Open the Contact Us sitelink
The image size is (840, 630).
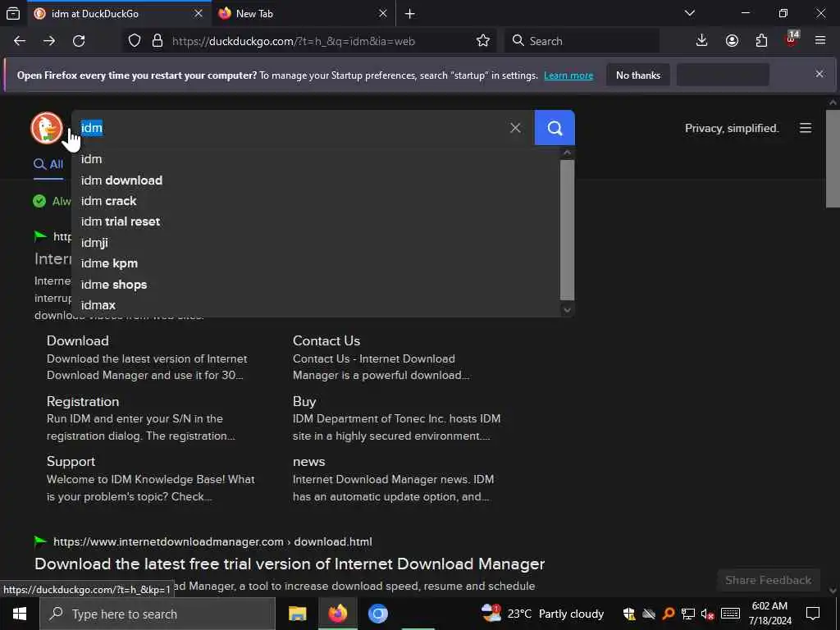(326, 340)
